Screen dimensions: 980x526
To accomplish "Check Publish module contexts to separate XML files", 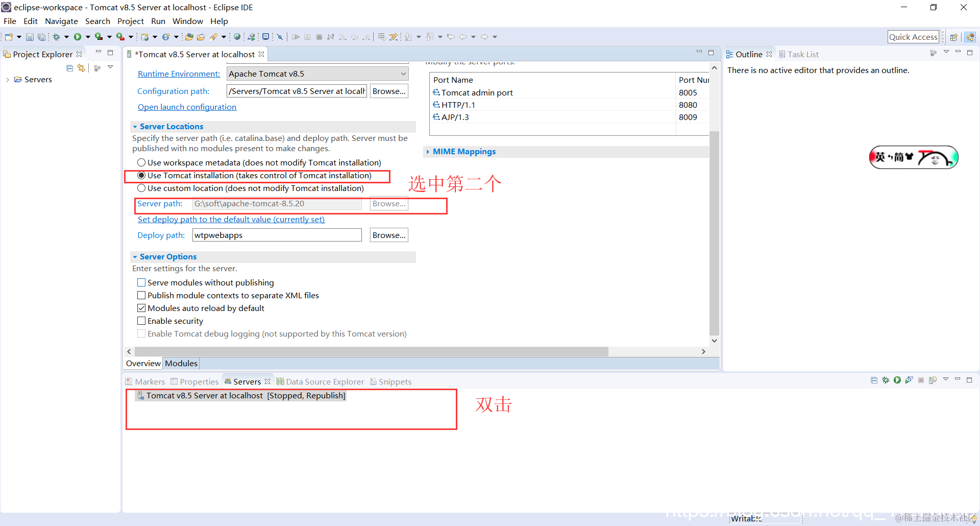I will coord(141,295).
